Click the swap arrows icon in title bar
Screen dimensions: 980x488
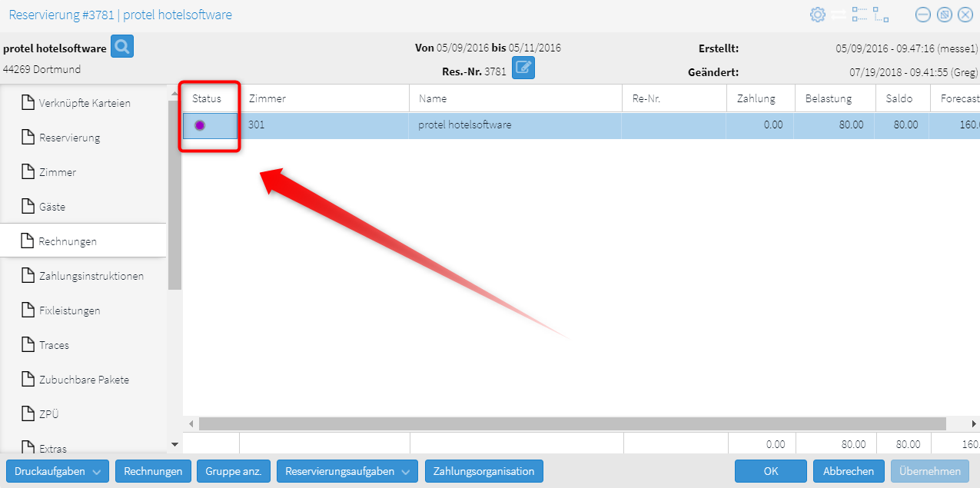[838, 15]
